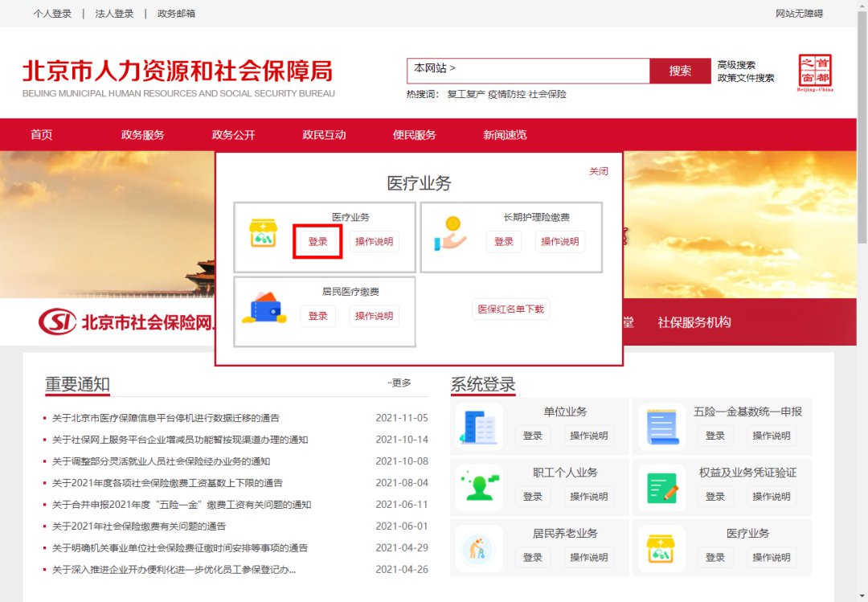Click the Beijing-China capital window logo
868x602 pixels.
pos(814,74)
